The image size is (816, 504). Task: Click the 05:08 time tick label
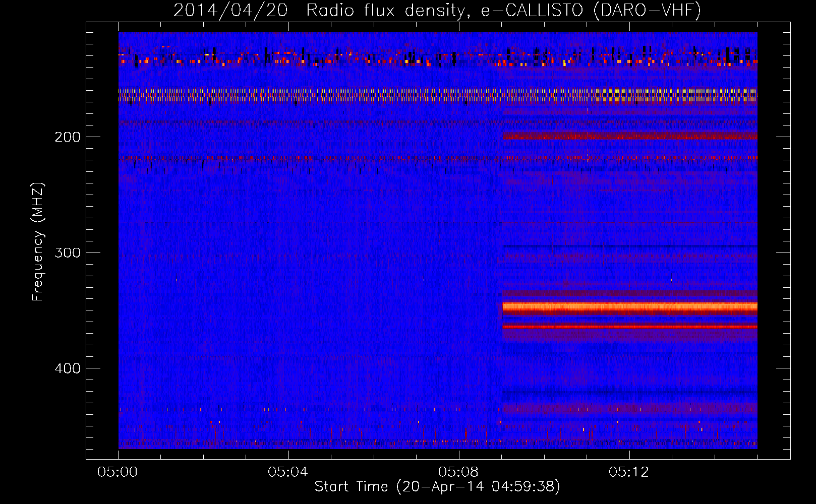[458, 472]
